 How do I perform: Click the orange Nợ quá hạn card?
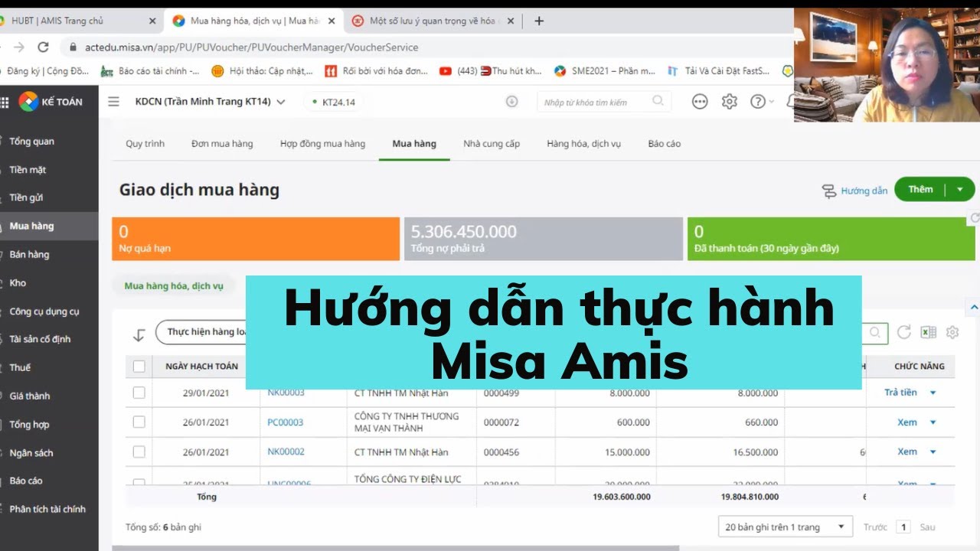coord(256,239)
